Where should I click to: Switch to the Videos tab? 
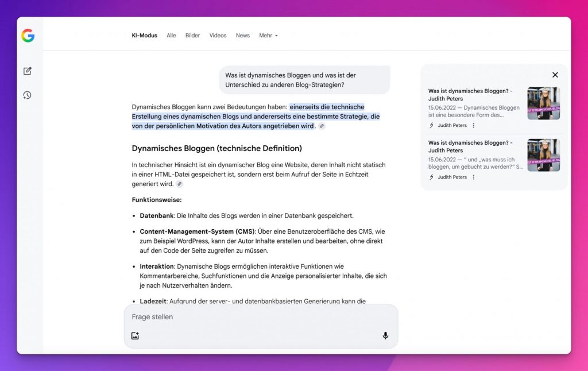218,36
